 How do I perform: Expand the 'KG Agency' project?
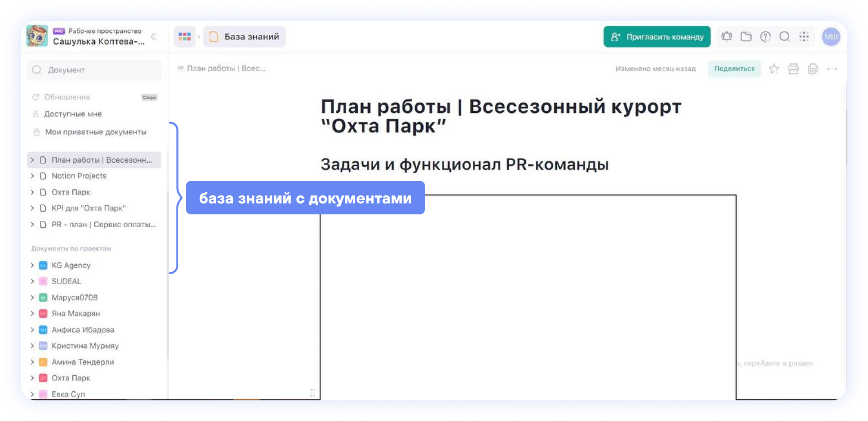coord(32,265)
